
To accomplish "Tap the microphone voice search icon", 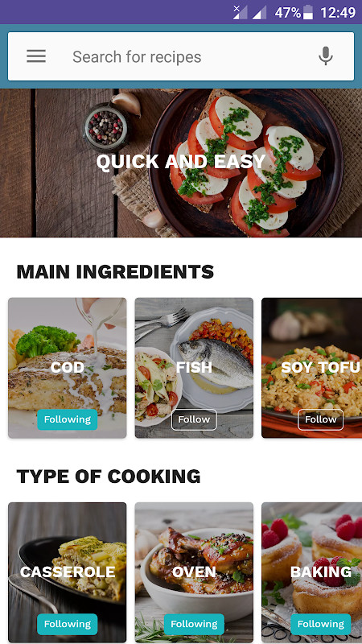I will click(x=326, y=56).
